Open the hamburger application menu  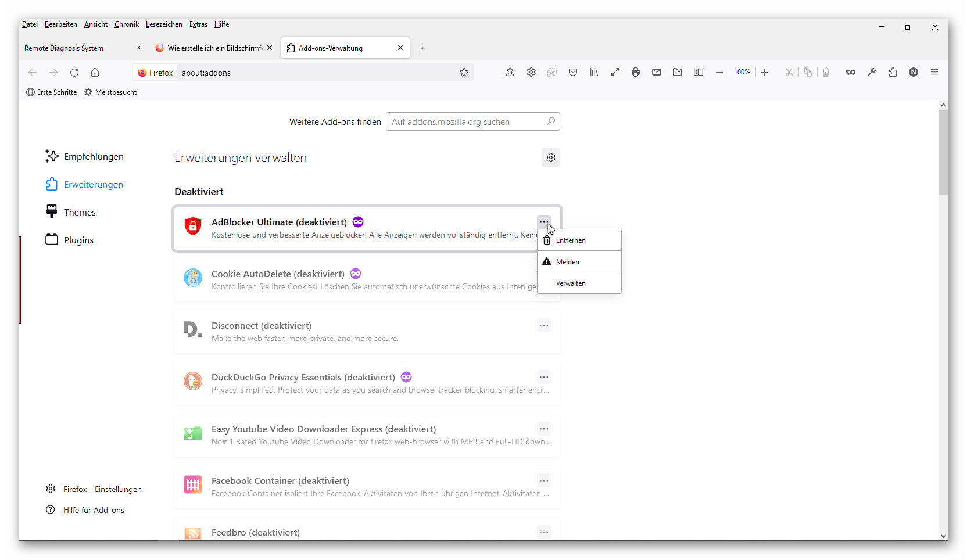(934, 72)
